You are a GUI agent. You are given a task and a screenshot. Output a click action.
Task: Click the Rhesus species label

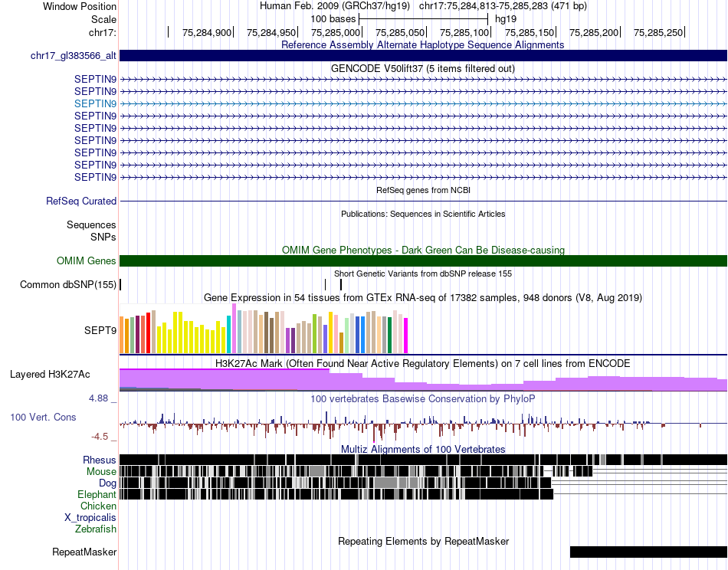pyautogui.click(x=100, y=460)
